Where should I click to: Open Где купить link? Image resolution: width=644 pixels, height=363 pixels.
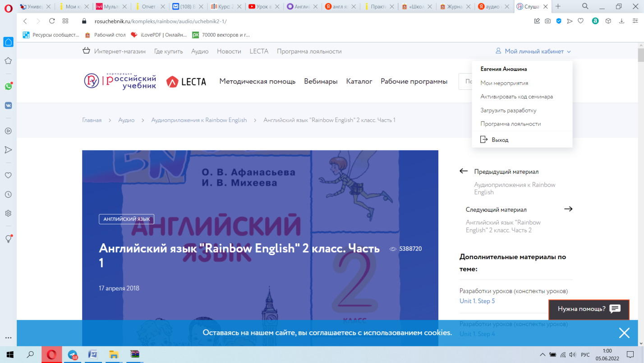pyautogui.click(x=169, y=51)
